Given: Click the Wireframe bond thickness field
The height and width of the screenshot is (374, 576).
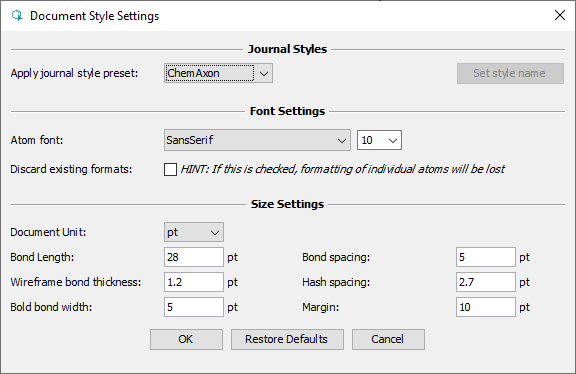Looking at the screenshot, I should click(194, 282).
